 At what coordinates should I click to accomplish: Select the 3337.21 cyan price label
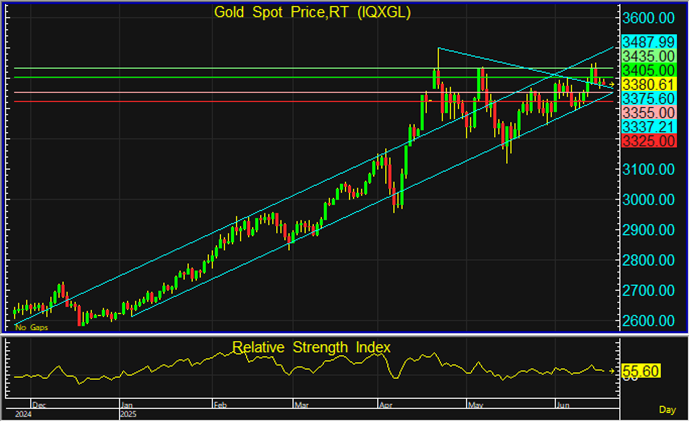[x=649, y=127]
